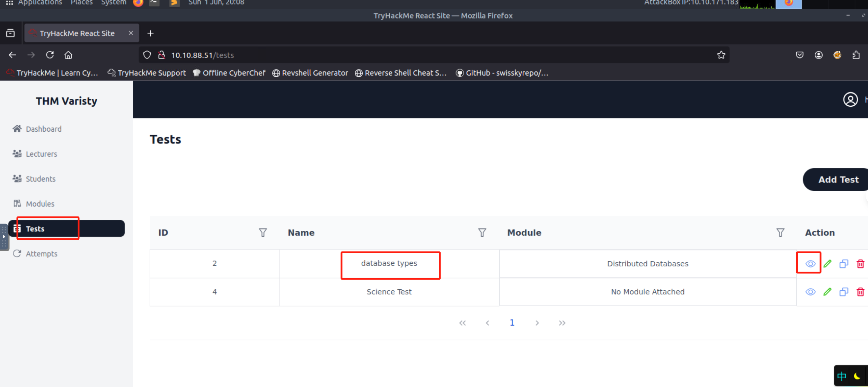
Task: Open ID column filter
Action: pyautogui.click(x=263, y=232)
